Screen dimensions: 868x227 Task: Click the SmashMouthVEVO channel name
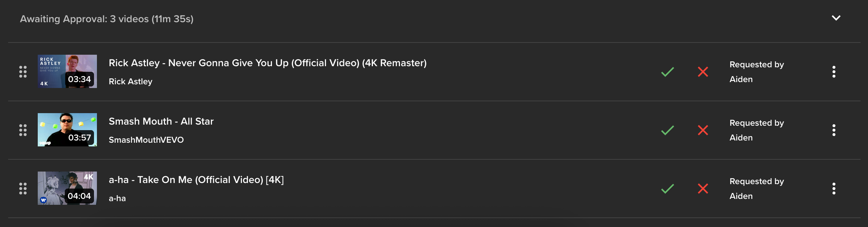tap(146, 140)
